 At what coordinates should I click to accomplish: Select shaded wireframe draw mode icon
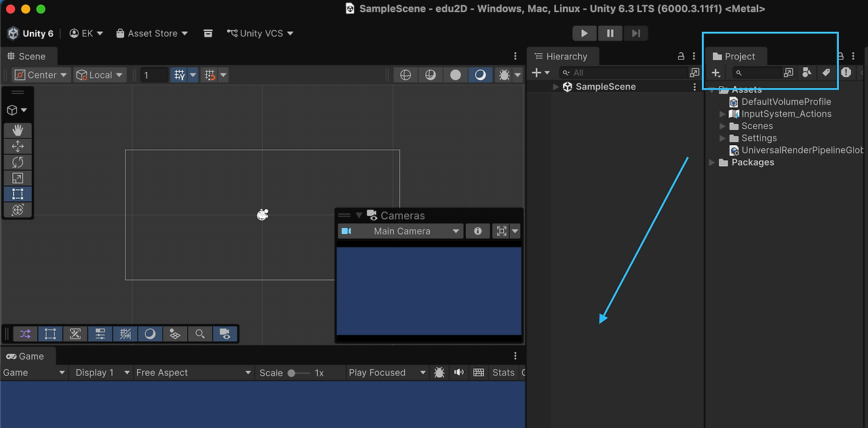(x=430, y=75)
